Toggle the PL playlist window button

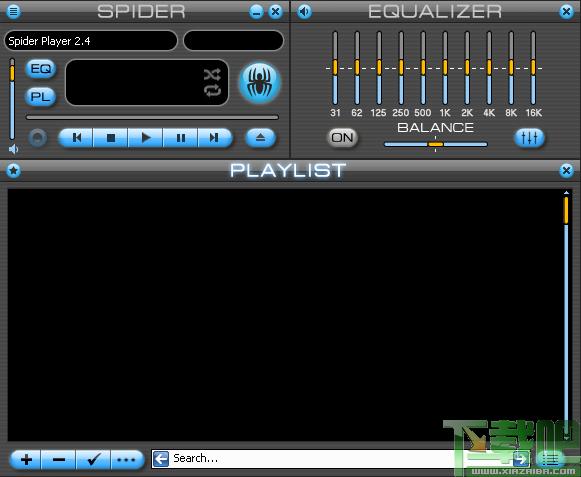(x=40, y=97)
